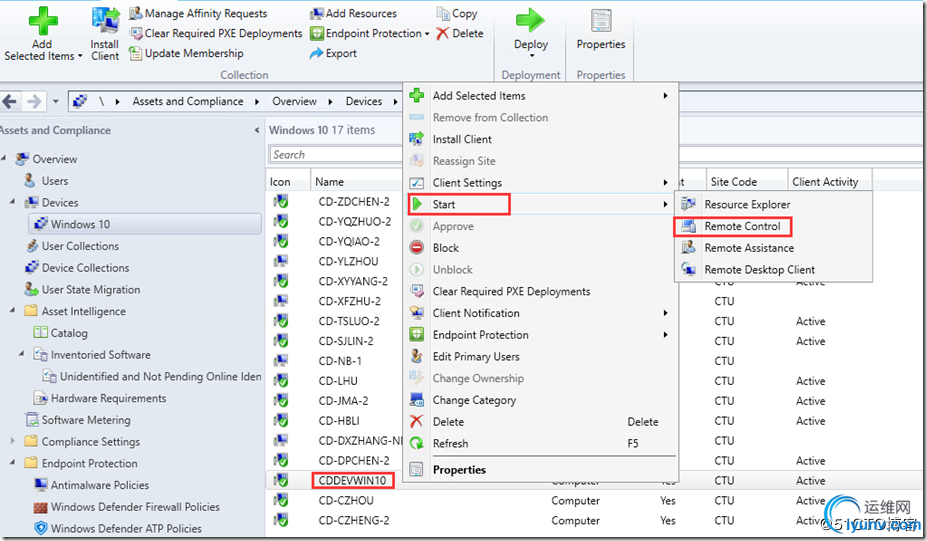This screenshot has height=541, width=927.
Task: Open Endpoint Protection submenu in context menu
Action: [540, 335]
